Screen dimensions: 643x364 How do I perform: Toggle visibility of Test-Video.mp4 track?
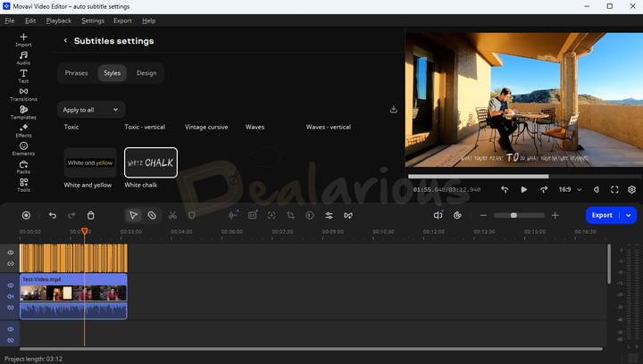[x=11, y=285]
